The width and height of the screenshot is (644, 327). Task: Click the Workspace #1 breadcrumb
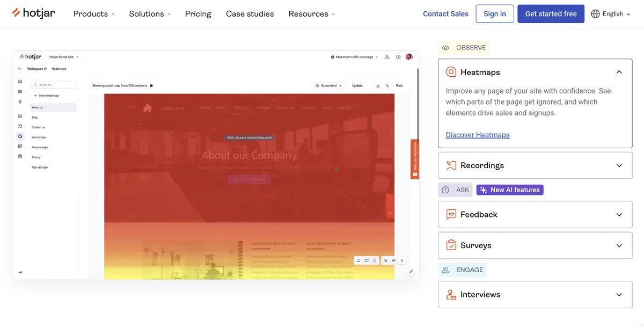click(38, 69)
